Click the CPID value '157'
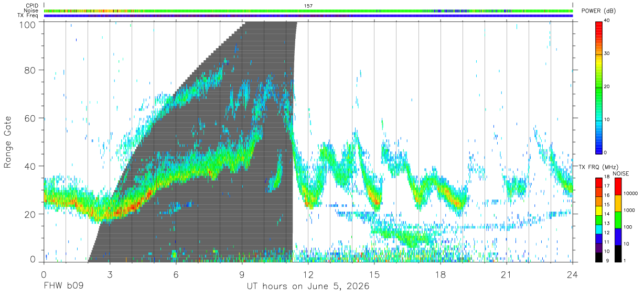 point(308,6)
